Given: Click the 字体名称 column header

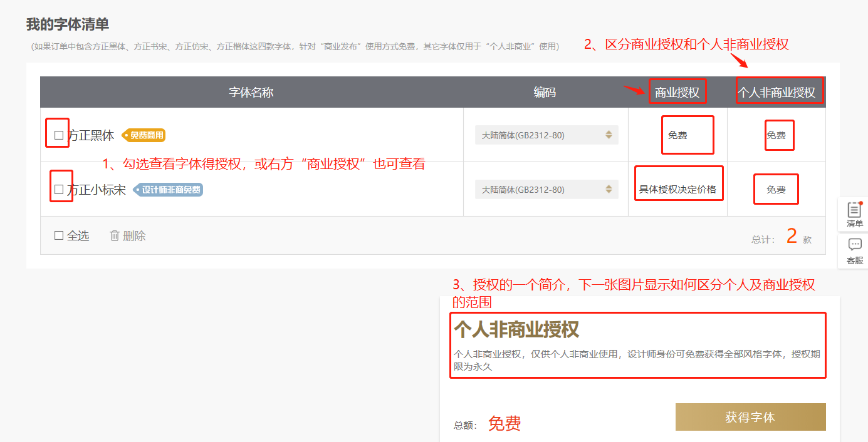Looking at the screenshot, I should [251, 93].
